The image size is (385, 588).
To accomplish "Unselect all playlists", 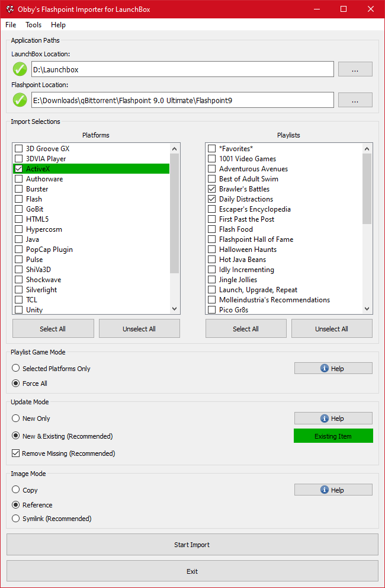I will coord(332,328).
